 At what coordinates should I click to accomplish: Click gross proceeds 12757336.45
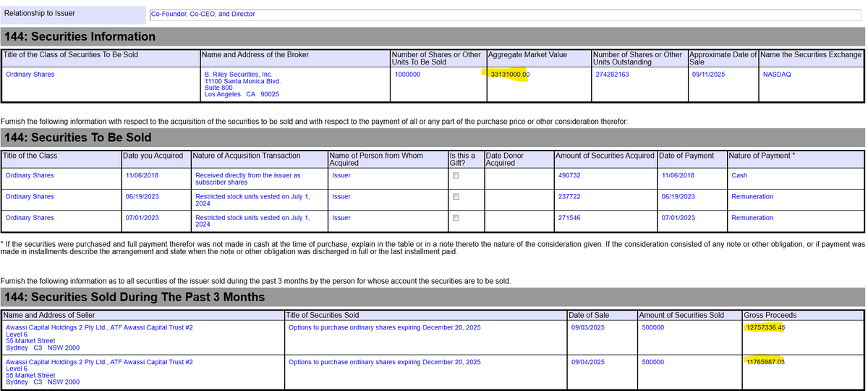(765, 328)
